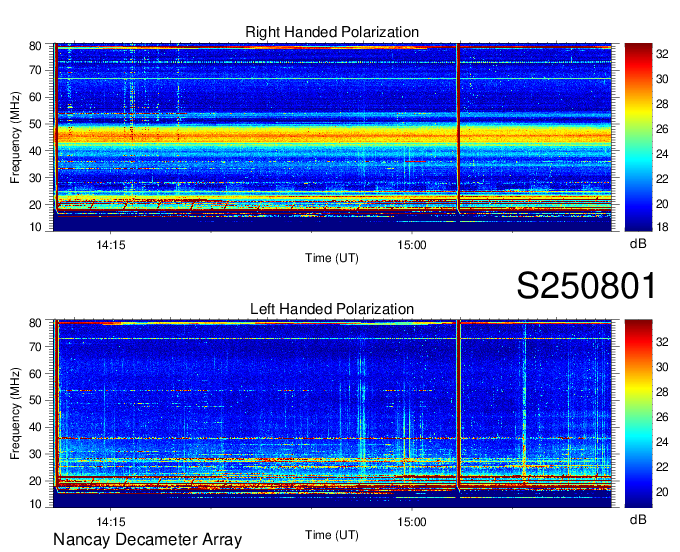Click 10 MHz tick on Right Handed plot
Image resolution: width=680 pixels, height=552 pixels.
coord(35,227)
